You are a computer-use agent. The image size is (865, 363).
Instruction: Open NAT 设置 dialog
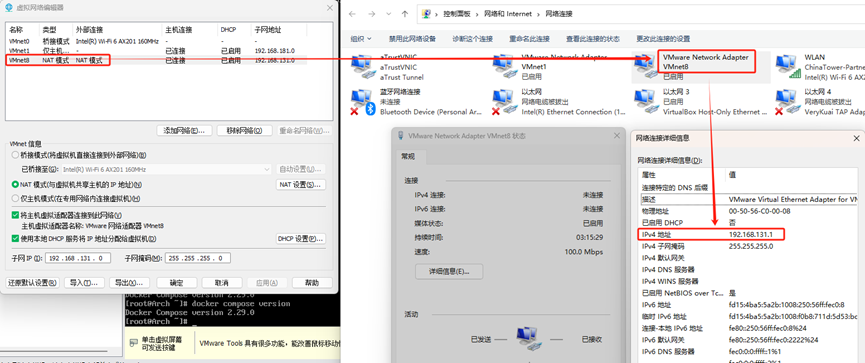(300, 185)
